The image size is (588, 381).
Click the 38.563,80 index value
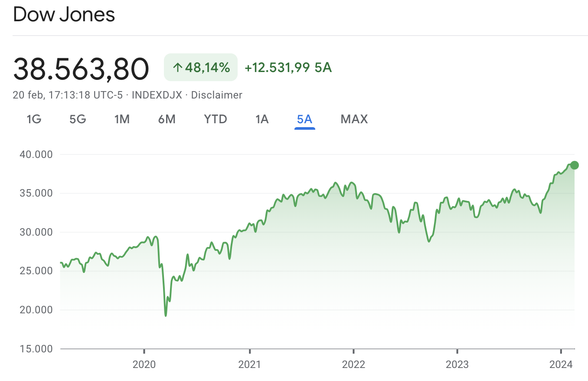pos(81,69)
